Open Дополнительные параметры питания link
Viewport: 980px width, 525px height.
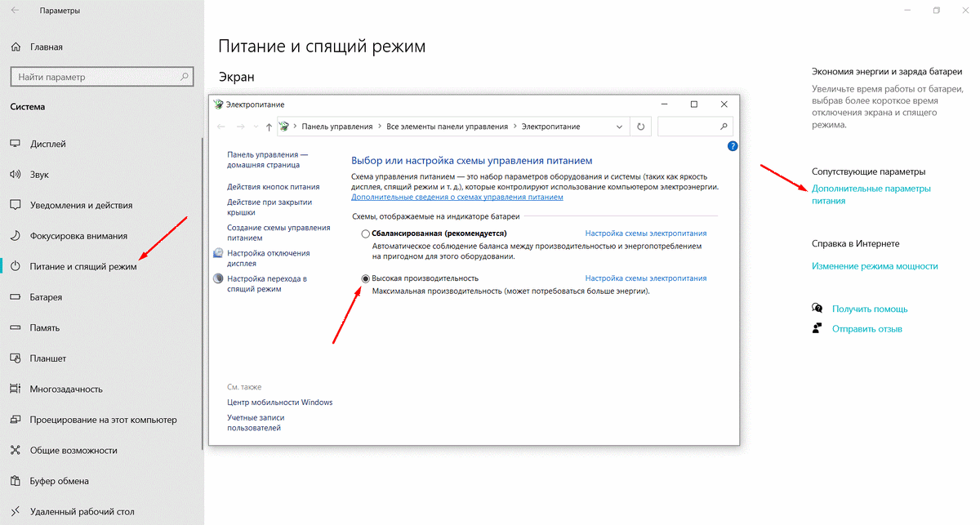click(x=871, y=194)
